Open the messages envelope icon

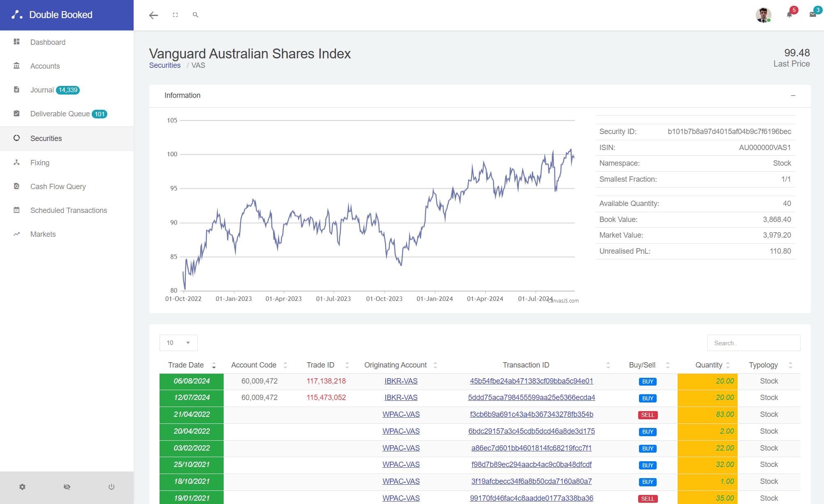tap(813, 14)
